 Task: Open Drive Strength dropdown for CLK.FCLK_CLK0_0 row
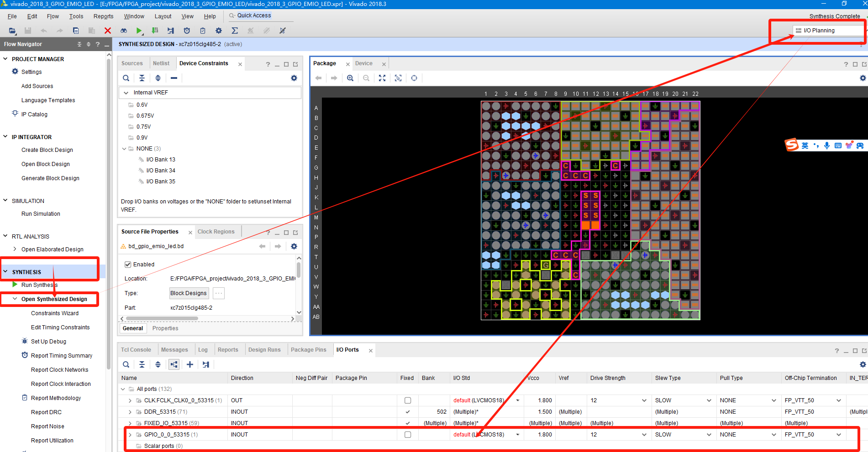click(644, 400)
